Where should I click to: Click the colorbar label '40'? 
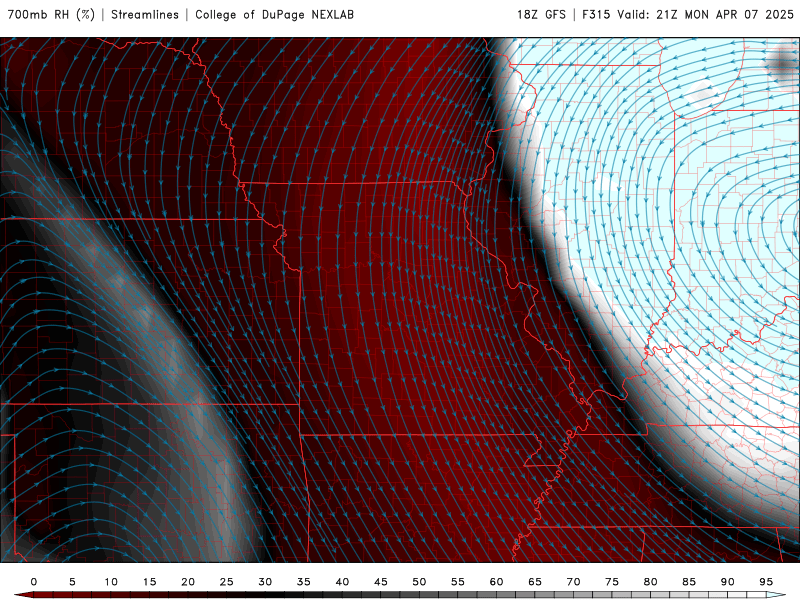342,582
